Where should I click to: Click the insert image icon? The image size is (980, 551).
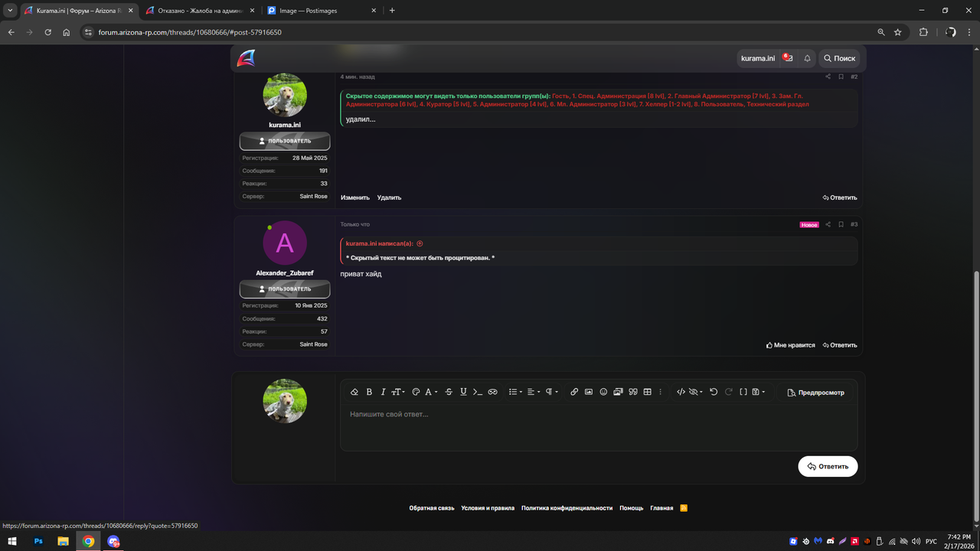click(x=589, y=392)
